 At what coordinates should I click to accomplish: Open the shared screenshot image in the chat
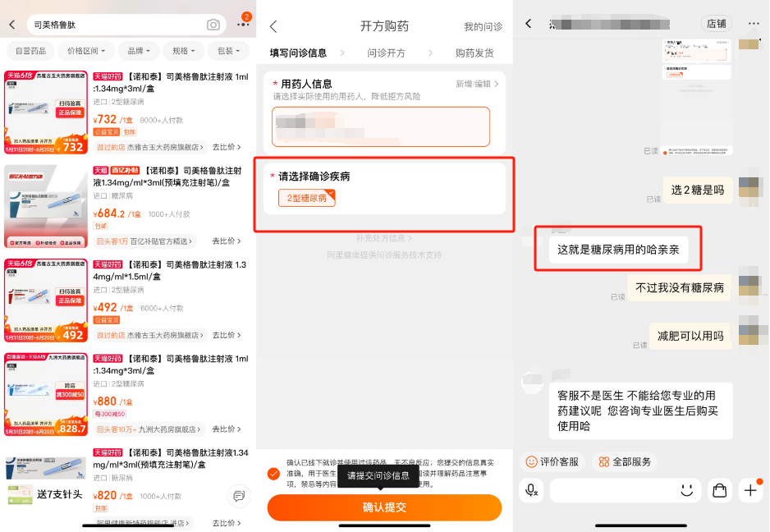[x=696, y=97]
